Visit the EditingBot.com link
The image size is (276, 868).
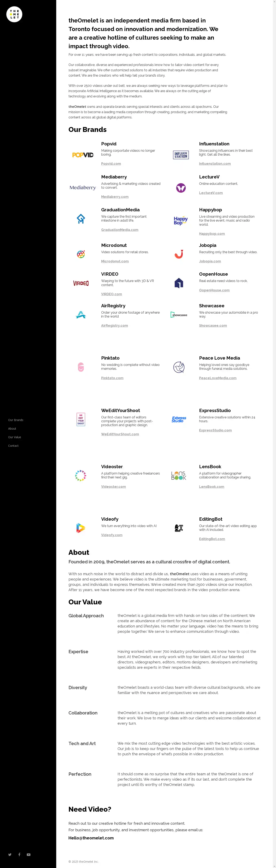pyautogui.click(x=212, y=539)
